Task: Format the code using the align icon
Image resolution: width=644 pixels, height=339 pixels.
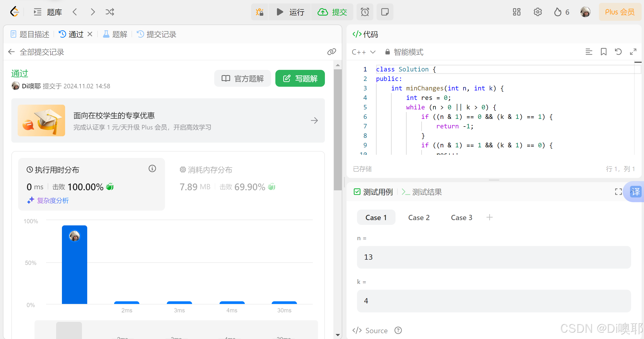Action: pyautogui.click(x=589, y=52)
